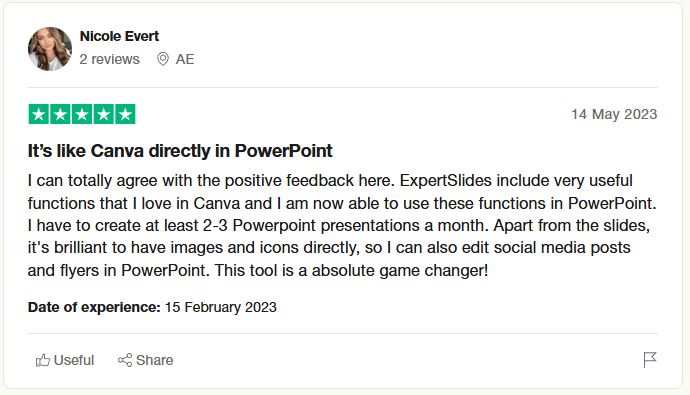
Task: Click the AE country label
Action: [185, 59]
